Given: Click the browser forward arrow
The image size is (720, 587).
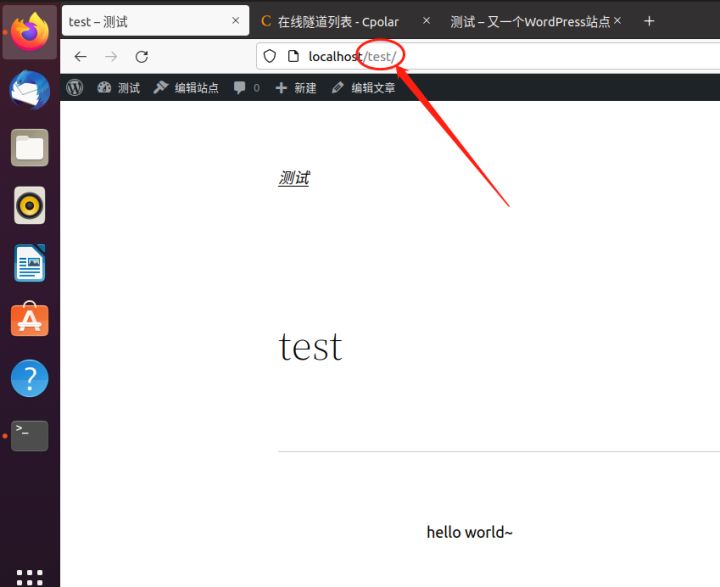Looking at the screenshot, I should coord(111,56).
